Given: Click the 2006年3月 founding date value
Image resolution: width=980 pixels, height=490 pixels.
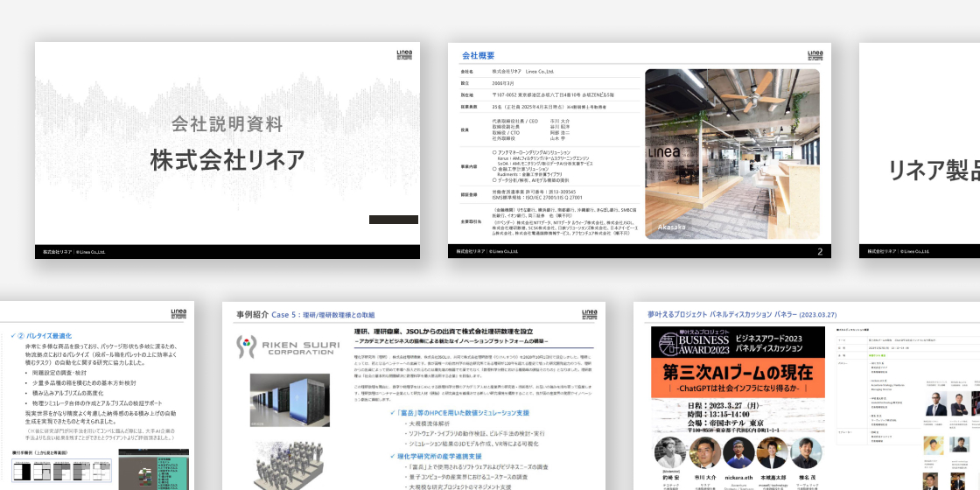Looking at the screenshot, I should coord(502,83).
